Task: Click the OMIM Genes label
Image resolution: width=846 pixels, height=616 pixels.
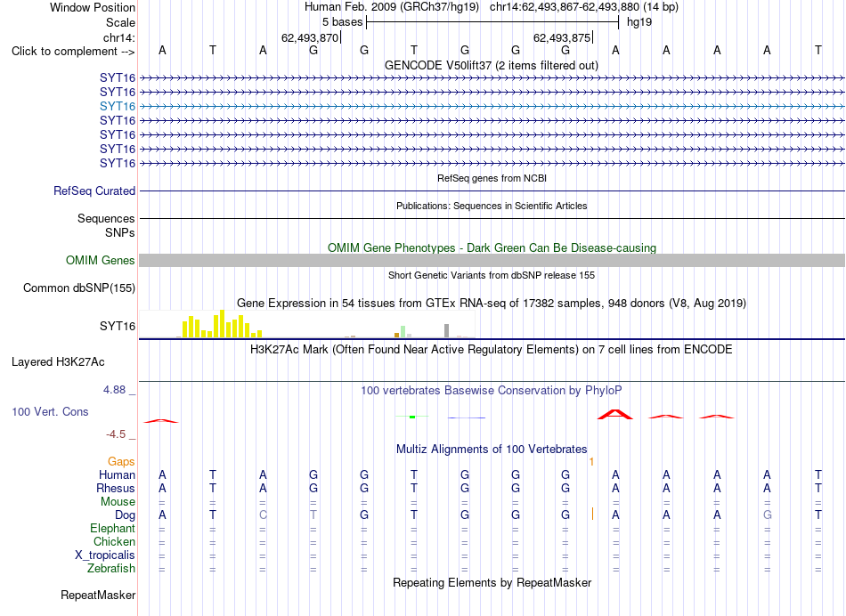Action: [101, 261]
